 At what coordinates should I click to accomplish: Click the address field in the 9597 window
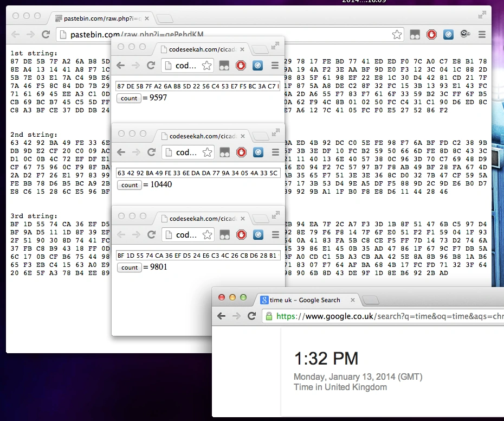(x=188, y=66)
